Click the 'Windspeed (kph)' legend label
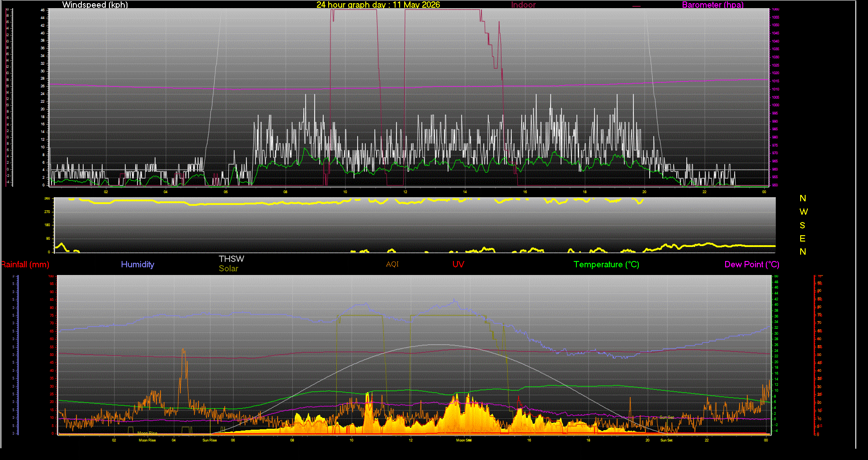868x460 pixels. click(x=95, y=5)
